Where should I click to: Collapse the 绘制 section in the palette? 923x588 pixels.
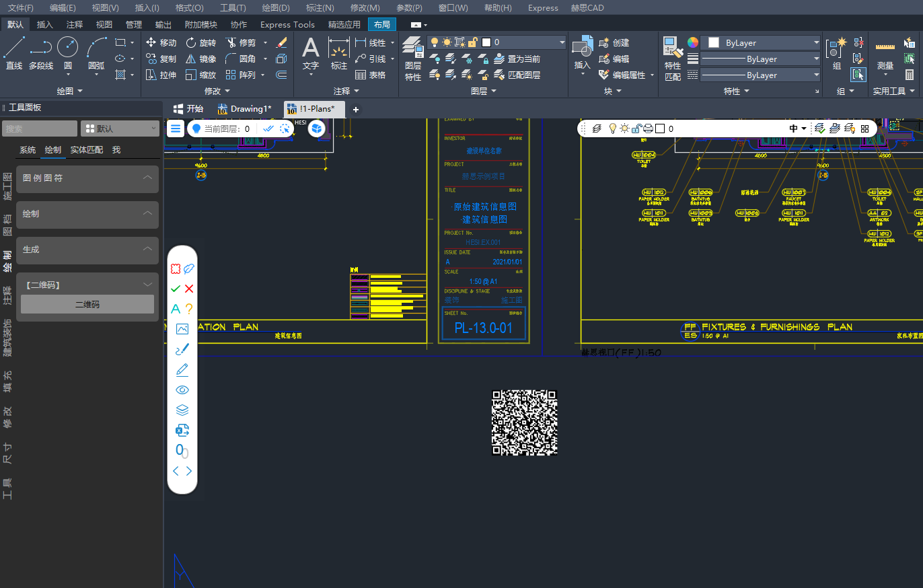[147, 213]
